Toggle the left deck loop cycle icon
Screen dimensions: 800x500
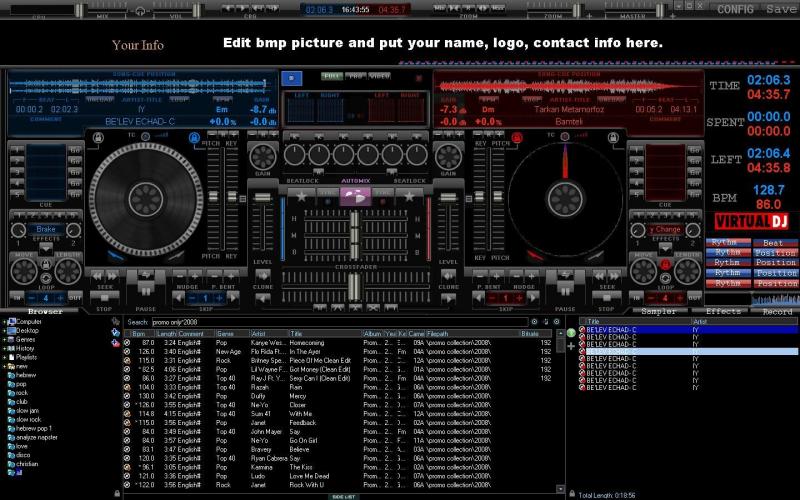[46, 279]
